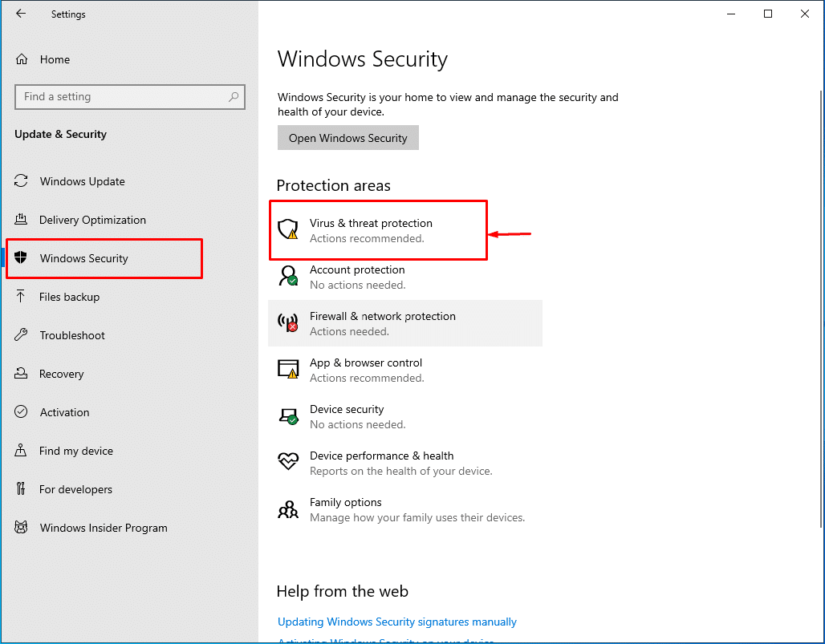Click the vertical scrollbar of the page
Image resolution: width=825 pixels, height=644 pixels.
click(821, 307)
